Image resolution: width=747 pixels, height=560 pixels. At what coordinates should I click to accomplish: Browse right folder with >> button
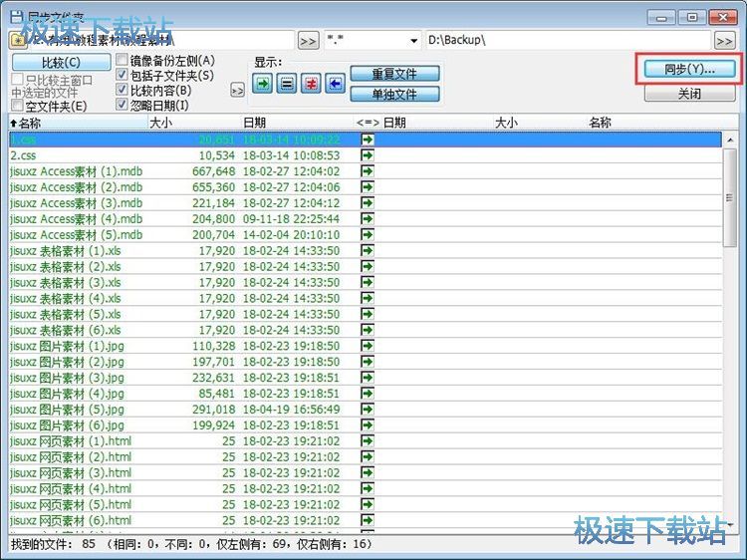coord(725,41)
